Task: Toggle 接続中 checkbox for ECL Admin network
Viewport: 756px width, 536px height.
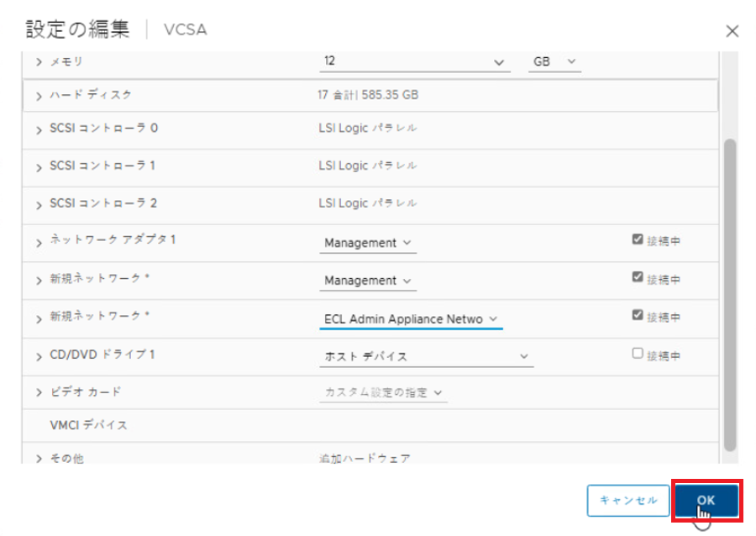Action: coord(638,315)
